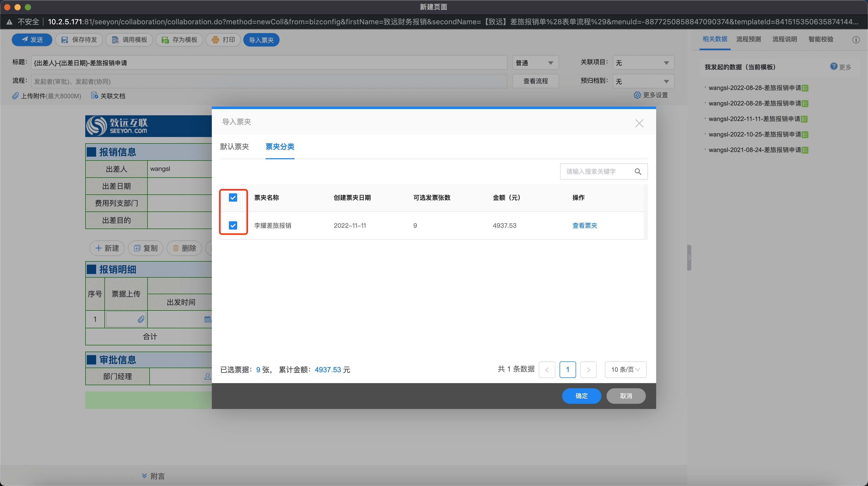Click the 李耀差旅报销 folder name
This screenshot has height=486, width=868.
[273, 226]
